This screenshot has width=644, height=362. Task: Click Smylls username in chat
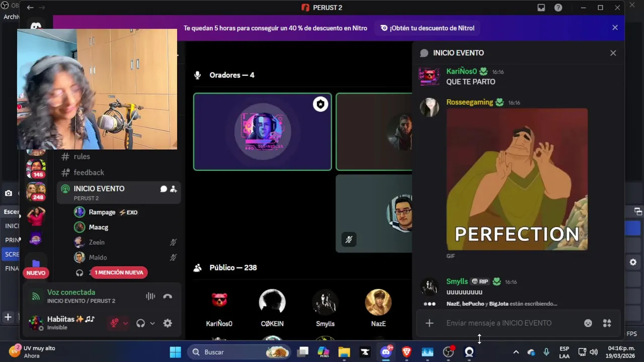(457, 282)
